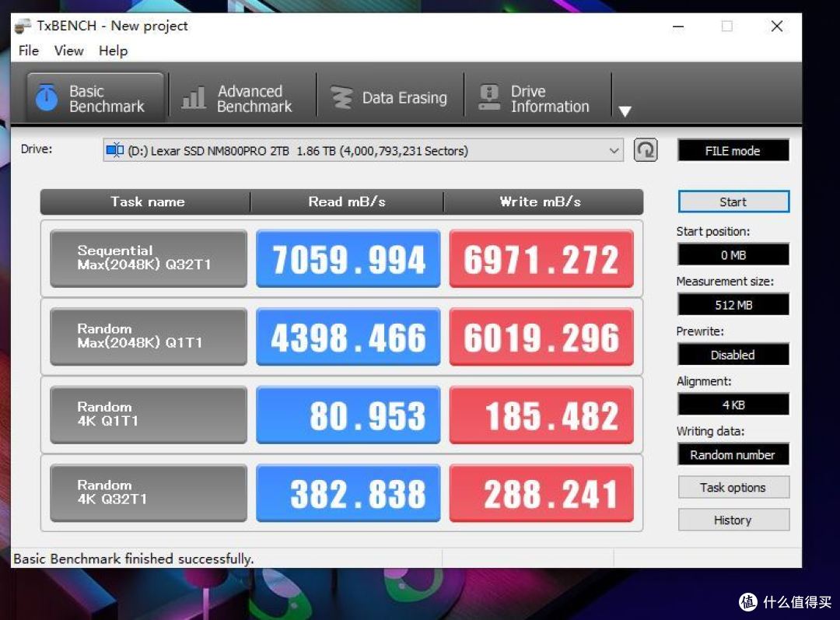Change Alignment 4 KB setting
840x620 pixels.
(x=733, y=404)
